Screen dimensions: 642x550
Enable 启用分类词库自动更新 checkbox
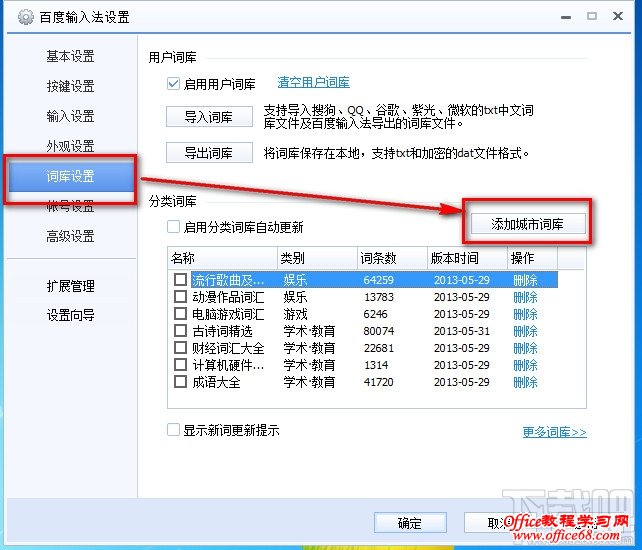173,226
